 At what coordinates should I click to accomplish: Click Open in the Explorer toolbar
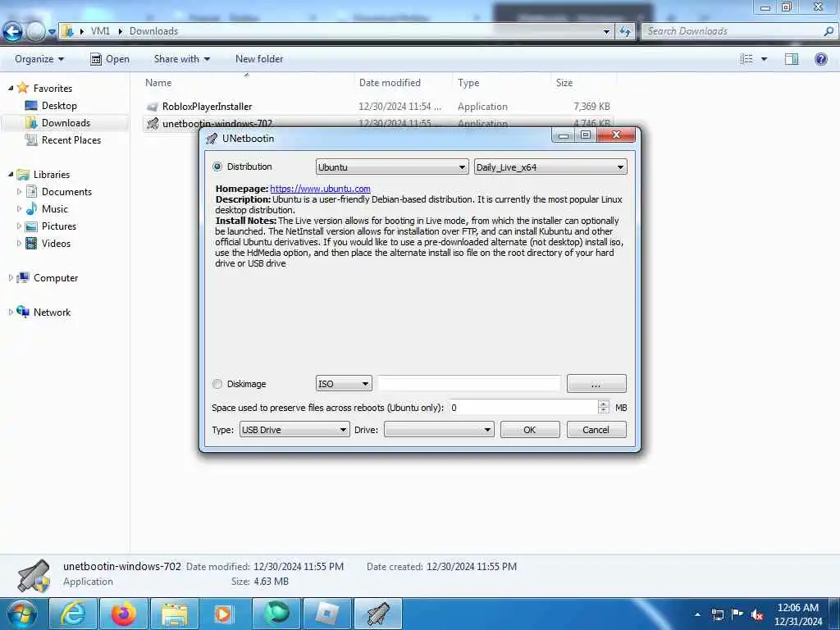pos(110,59)
